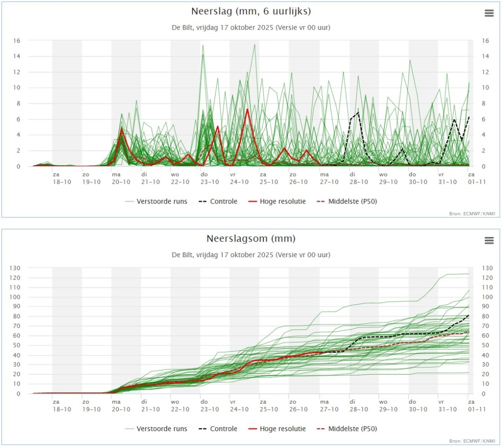
Task: Toggle Verstoorde runs in the Neerslagsom legend
Action: [156, 429]
